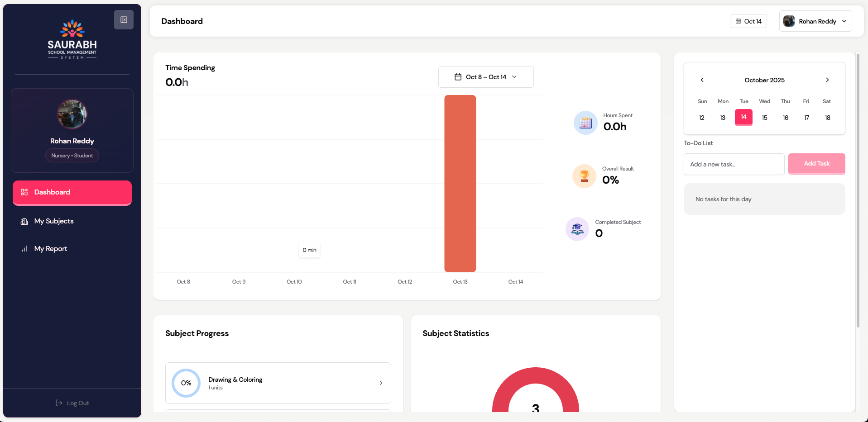Screen dimensions: 868x422
Task: Go to previous month in calendar
Action: tap(702, 80)
